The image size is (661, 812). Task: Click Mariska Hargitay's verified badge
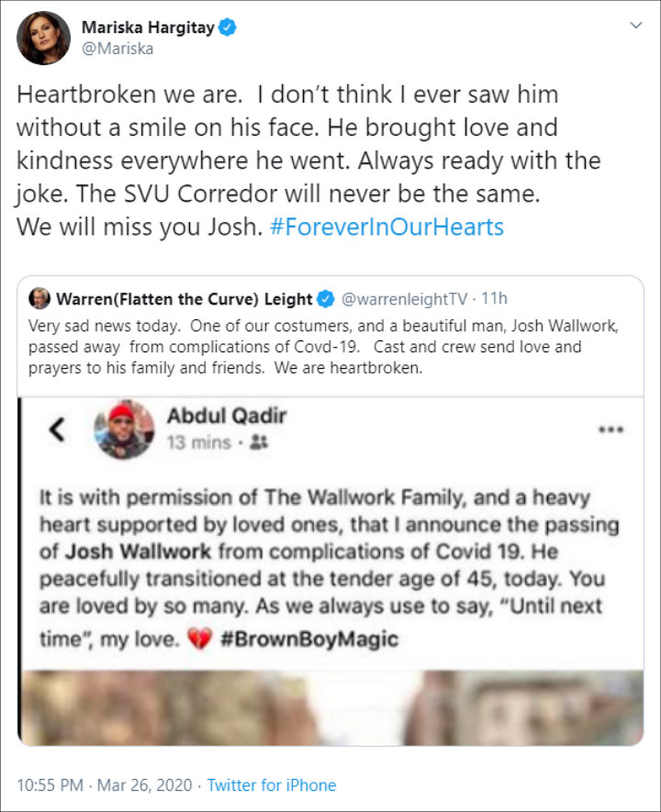[x=229, y=25]
